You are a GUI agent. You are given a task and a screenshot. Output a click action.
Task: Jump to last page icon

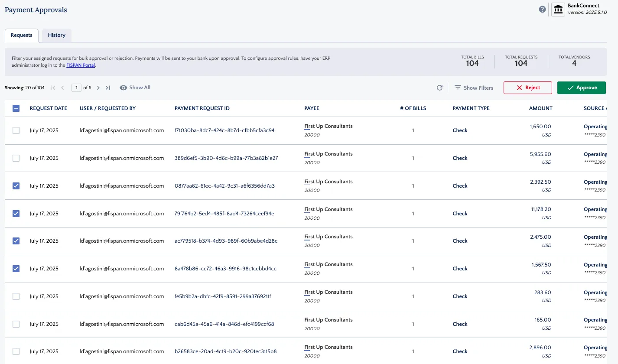[x=108, y=88]
